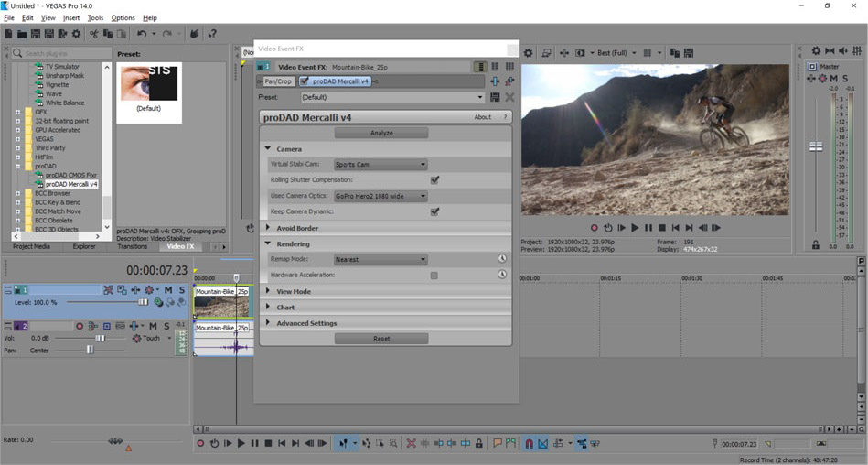The height and width of the screenshot is (465, 868).
Task: Open the File menu
Action: coord(9,18)
